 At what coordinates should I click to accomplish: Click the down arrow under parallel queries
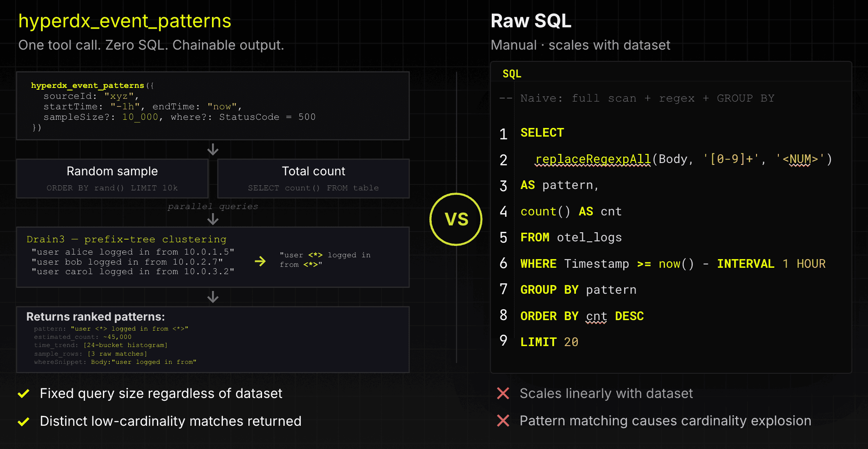tap(213, 219)
